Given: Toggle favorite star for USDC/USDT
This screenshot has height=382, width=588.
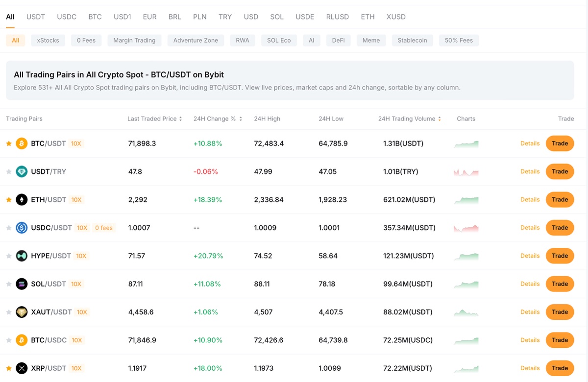Looking at the screenshot, I should pyautogui.click(x=9, y=228).
